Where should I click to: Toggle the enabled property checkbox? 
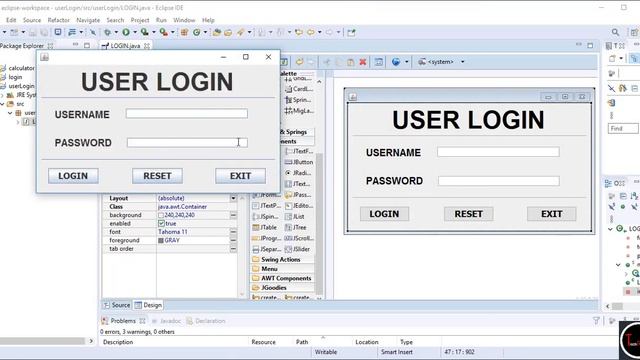[161, 223]
